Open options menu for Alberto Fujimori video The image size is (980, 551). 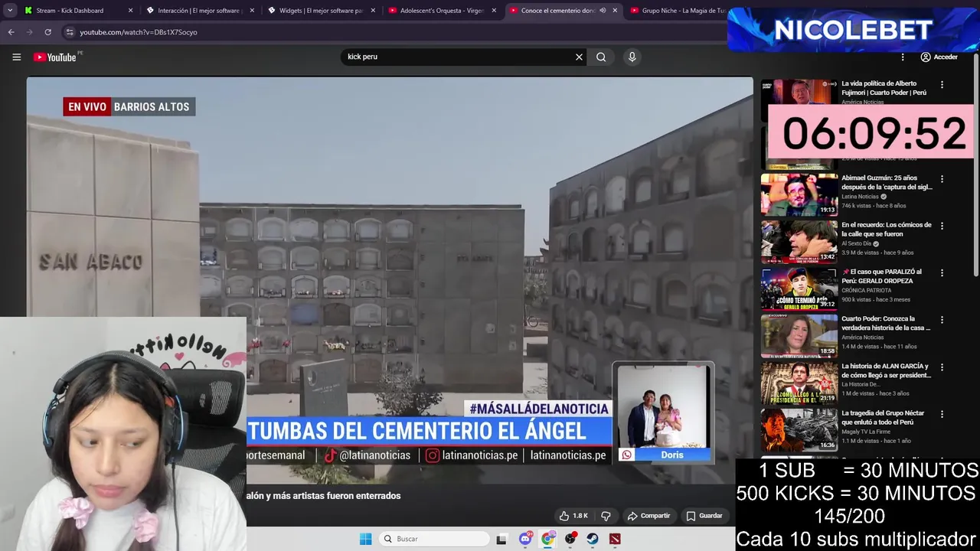click(x=942, y=85)
